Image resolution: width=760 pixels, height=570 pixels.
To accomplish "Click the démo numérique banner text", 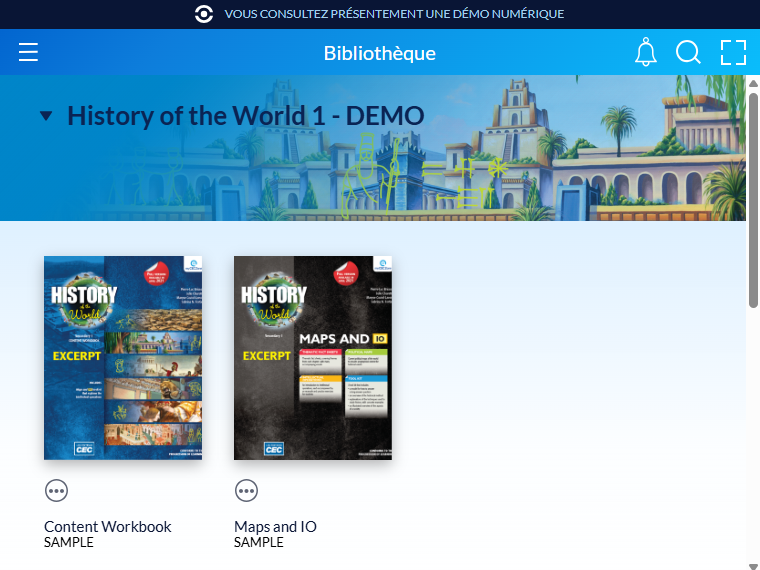I will tap(394, 14).
